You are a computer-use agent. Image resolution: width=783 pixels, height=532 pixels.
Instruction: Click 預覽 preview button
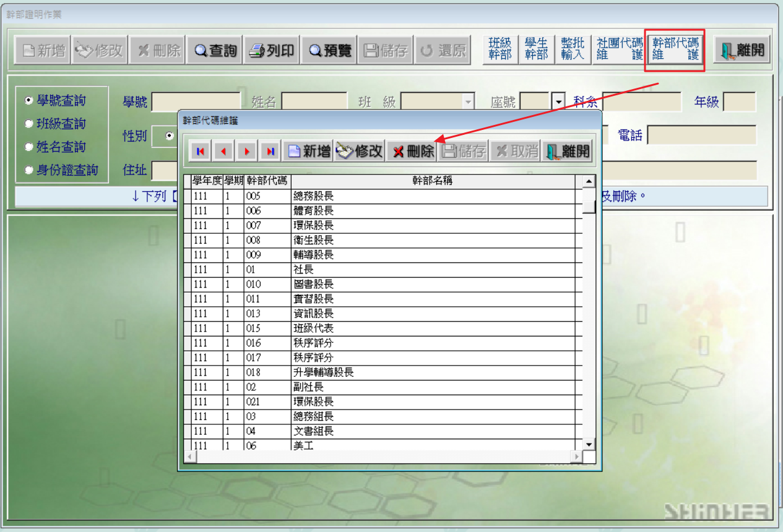330,51
